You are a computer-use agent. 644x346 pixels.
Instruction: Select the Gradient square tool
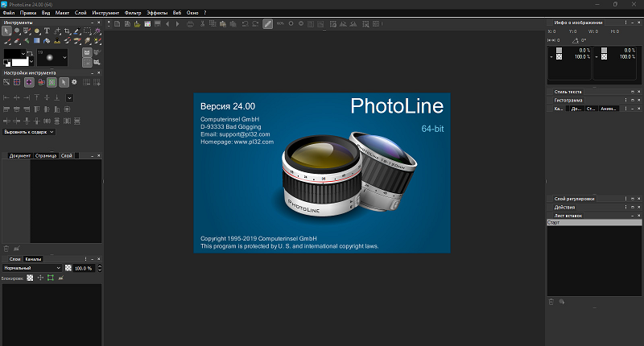36,40
